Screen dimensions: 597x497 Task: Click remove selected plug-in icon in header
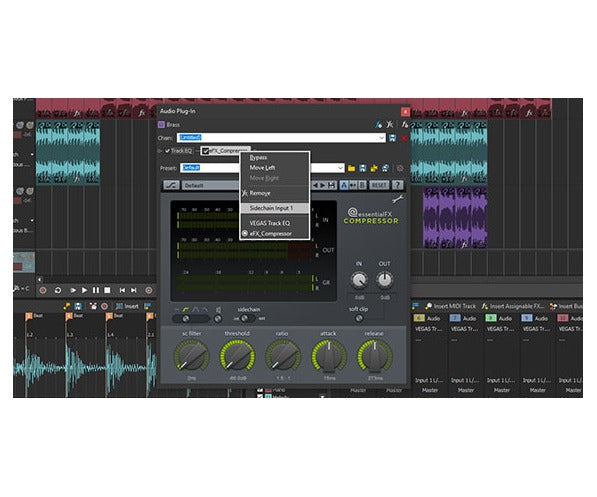tap(389, 125)
